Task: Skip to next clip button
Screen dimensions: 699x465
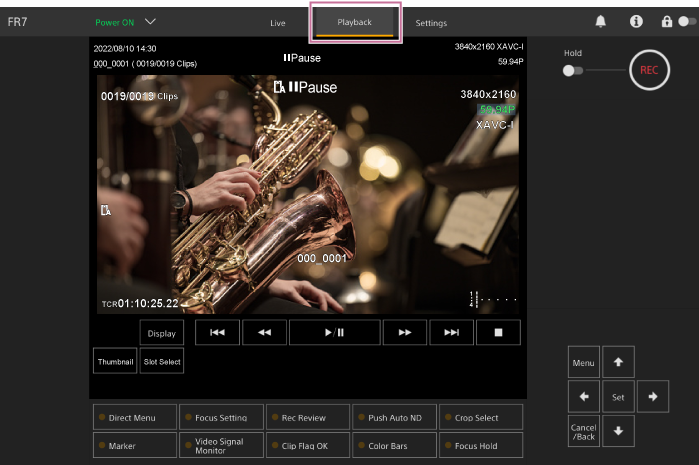Action: click(452, 333)
